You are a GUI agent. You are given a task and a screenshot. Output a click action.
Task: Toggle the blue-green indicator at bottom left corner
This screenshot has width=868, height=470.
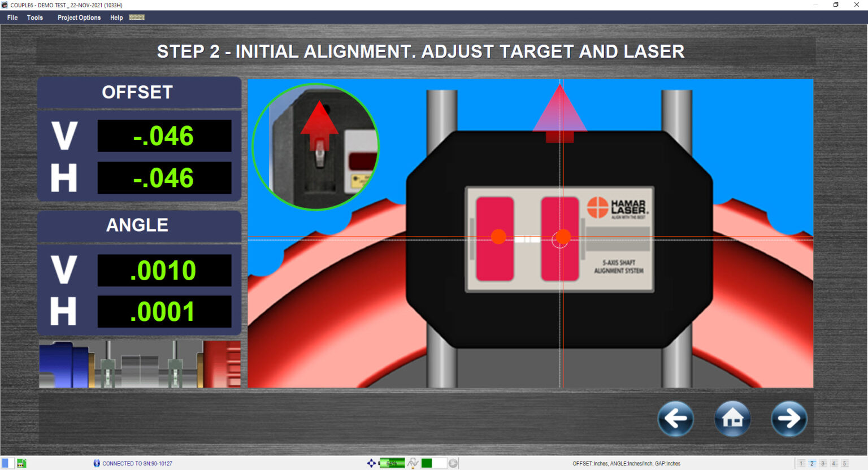[6, 463]
